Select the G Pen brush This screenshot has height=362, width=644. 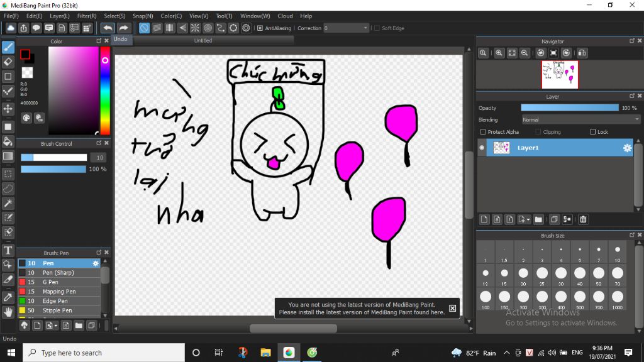[x=50, y=282]
